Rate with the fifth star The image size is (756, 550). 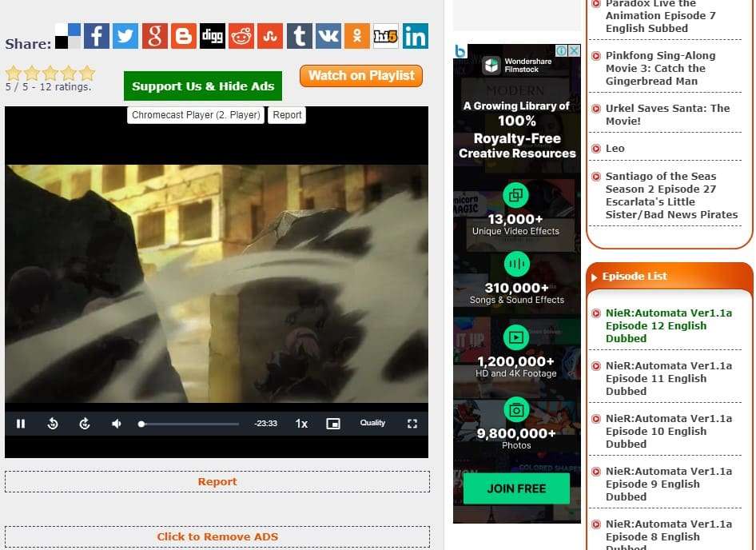tap(87, 73)
